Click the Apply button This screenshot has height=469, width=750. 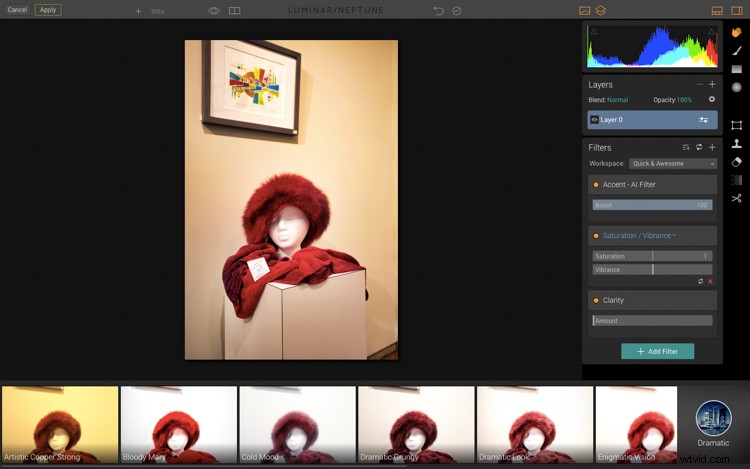[x=48, y=10]
